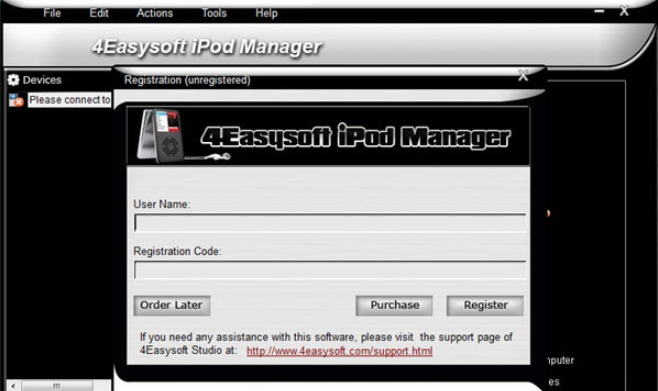Select the 'Please connect to' device entry
The height and width of the screenshot is (391, 658).
70,100
